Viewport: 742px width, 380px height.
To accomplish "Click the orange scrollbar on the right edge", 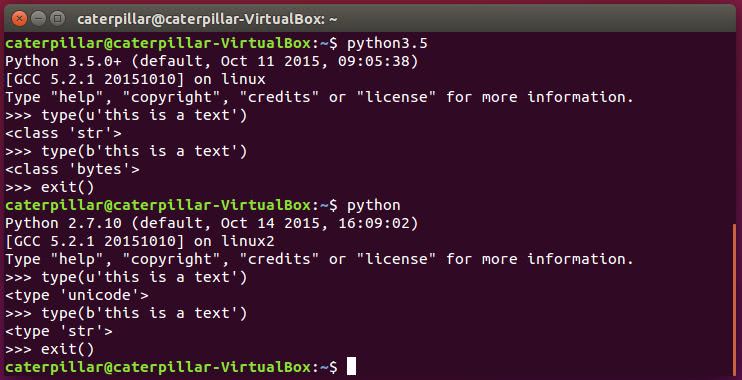I will tap(734, 300).
